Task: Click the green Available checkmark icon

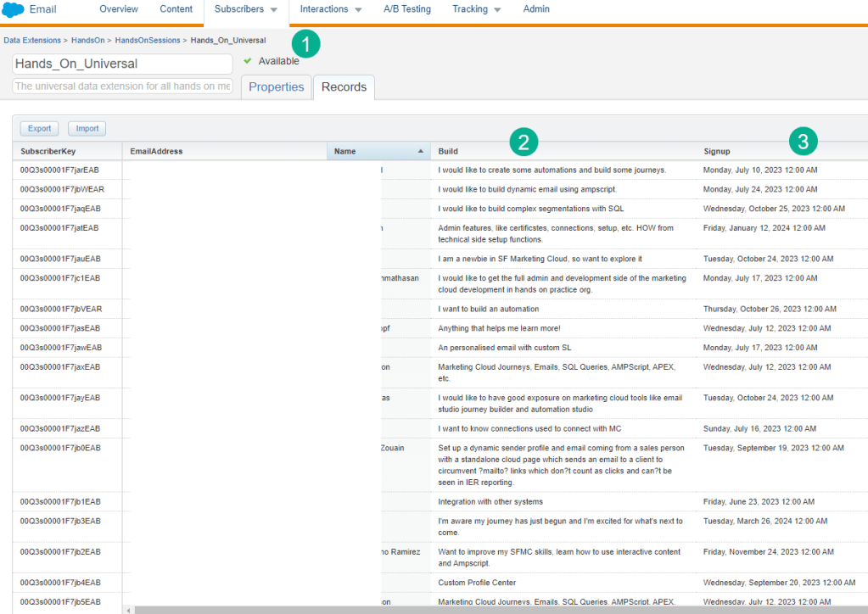Action: (x=248, y=61)
